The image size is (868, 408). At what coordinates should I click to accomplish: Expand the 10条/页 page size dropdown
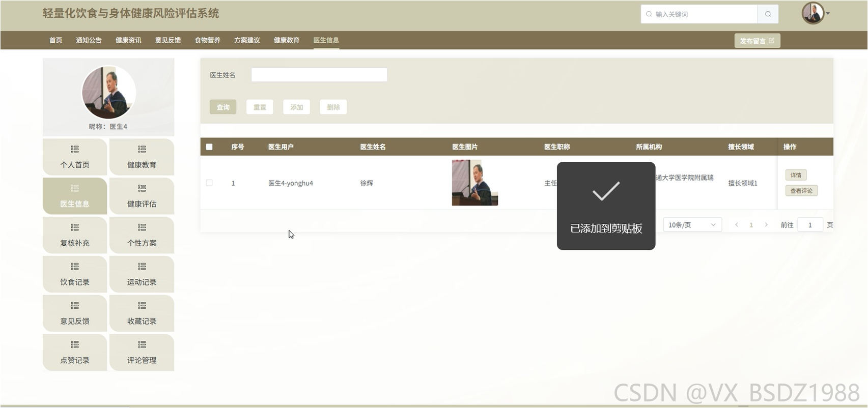click(x=692, y=225)
